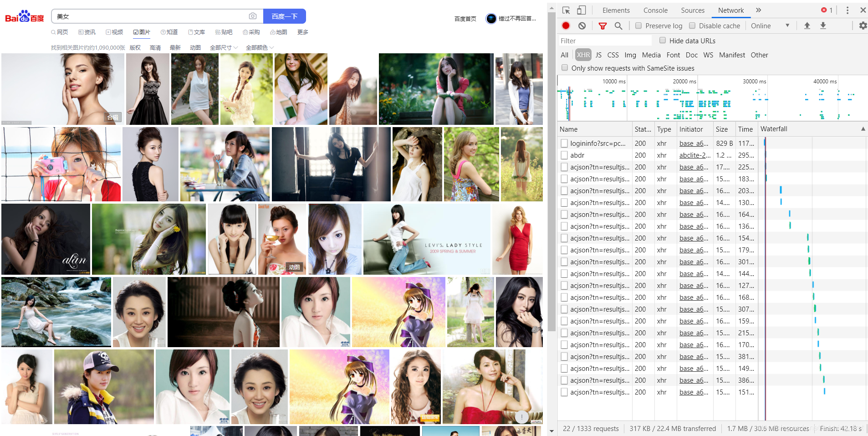Click the red error count badge
Viewport: 868px width, 436px height.
827,10
